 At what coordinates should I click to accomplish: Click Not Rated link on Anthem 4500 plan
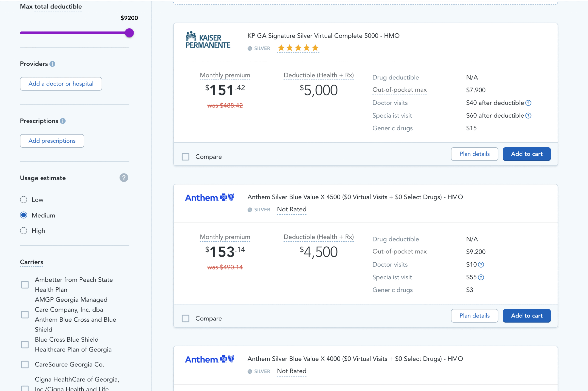point(291,209)
